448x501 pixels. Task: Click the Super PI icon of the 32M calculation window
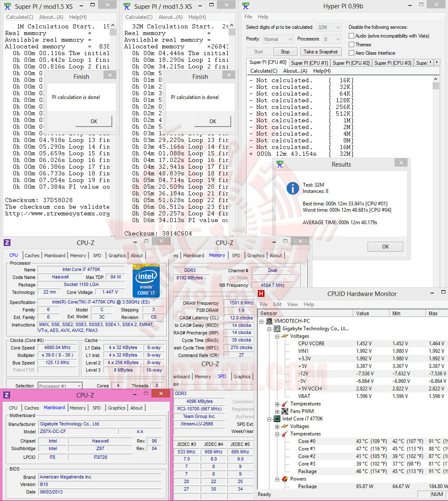[127, 6]
